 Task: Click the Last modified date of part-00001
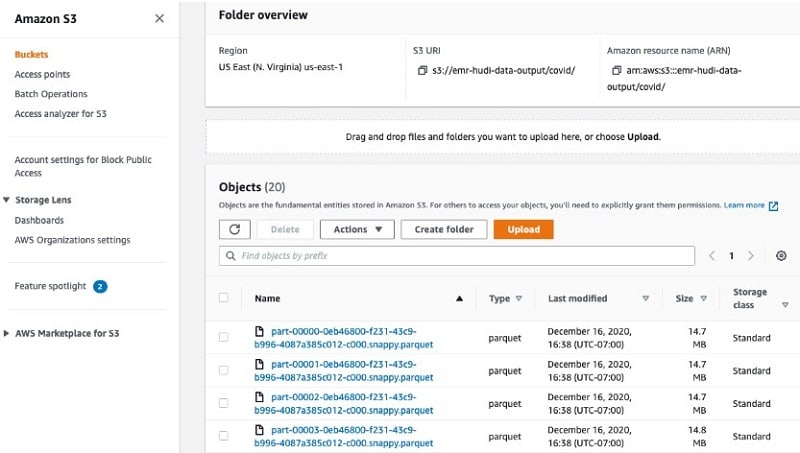coord(589,371)
